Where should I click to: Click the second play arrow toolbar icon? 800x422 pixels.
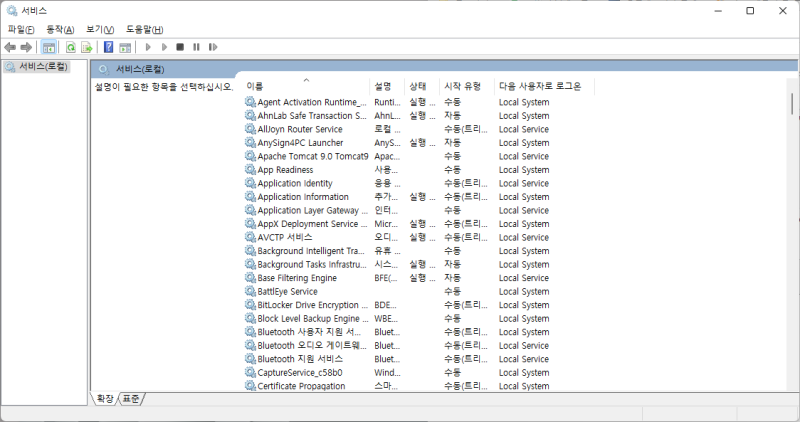click(x=164, y=47)
